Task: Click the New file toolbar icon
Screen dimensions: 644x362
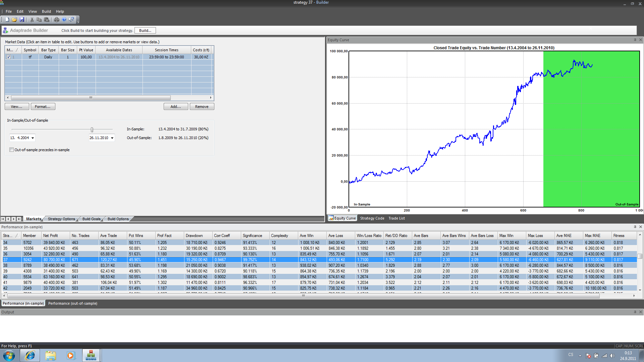Action: (x=7, y=20)
